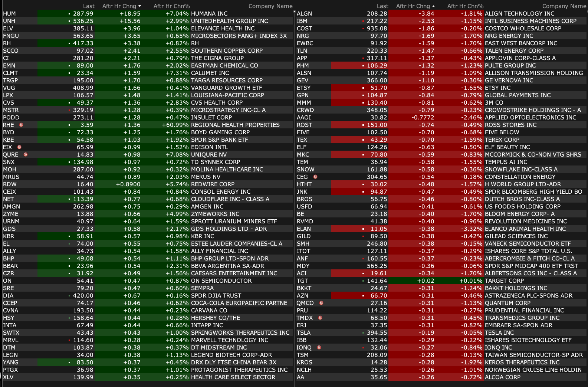Image resolution: width=588 pixels, height=387 pixels.
Task: Click descending sort arrow on left Aftr Hr Chng
Action: (139, 6)
